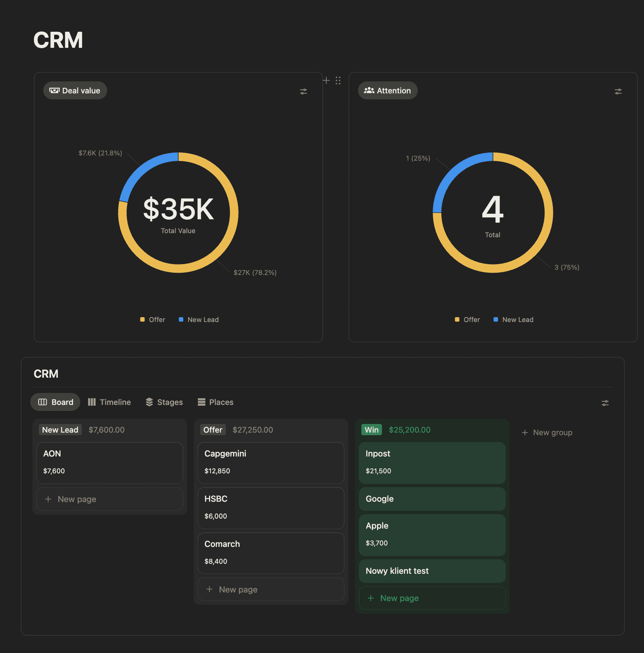The width and height of the screenshot is (644, 653).
Task: Click the 3 (75%) chart label
Action: coord(567,267)
